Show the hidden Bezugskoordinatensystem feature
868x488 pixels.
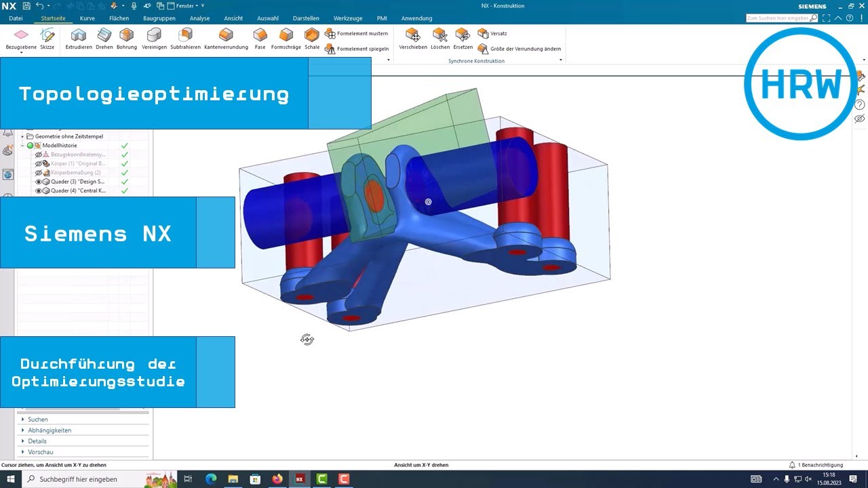39,155
